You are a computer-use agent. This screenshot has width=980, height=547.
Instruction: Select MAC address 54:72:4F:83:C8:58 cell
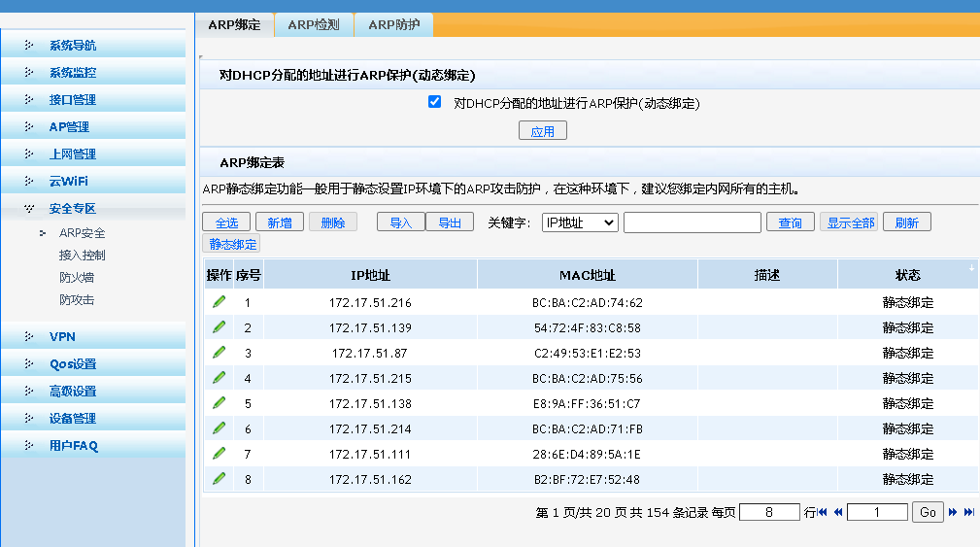point(588,327)
